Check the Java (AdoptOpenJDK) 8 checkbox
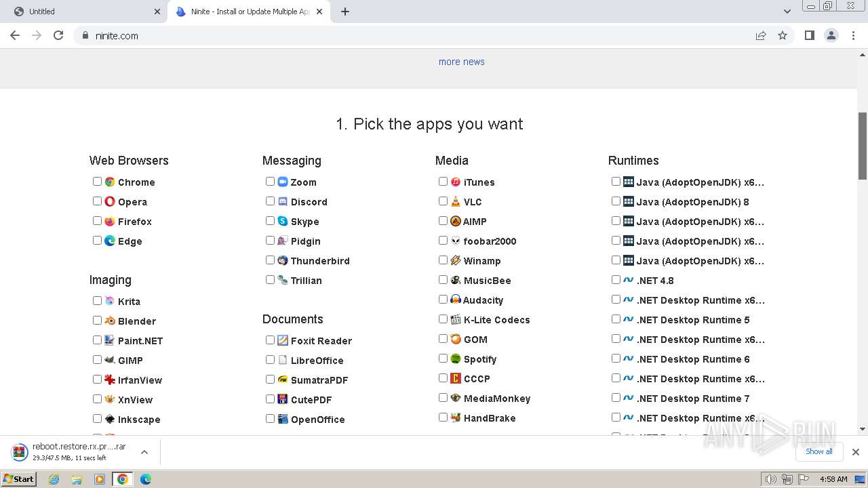This screenshot has width=868, height=488. tap(616, 201)
